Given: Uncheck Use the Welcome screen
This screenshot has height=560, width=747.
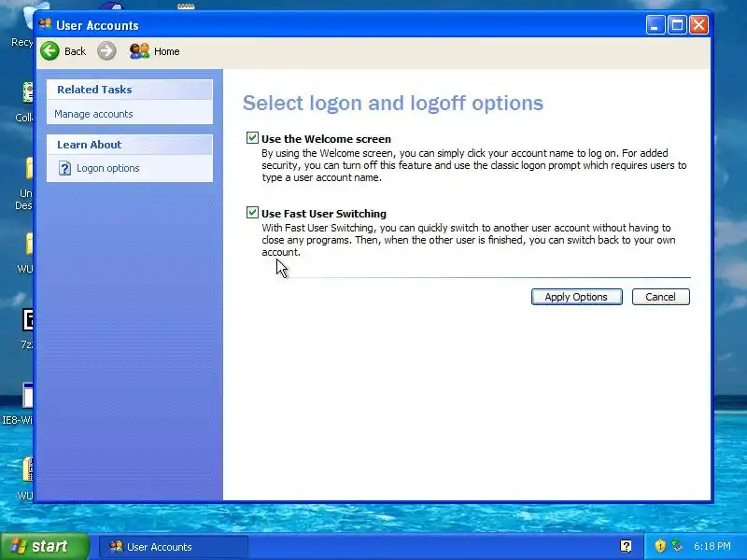Looking at the screenshot, I should point(252,138).
